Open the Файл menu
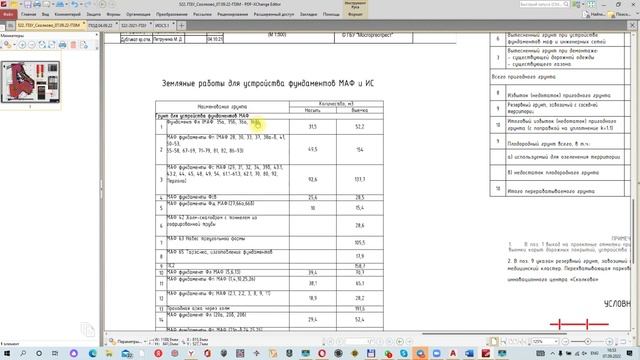Viewport: 640px width, 360px height. [x=8, y=14]
